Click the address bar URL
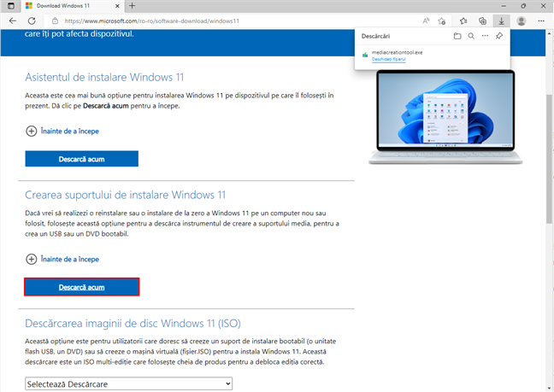Viewport: 554px width, 392px height. coord(152,20)
